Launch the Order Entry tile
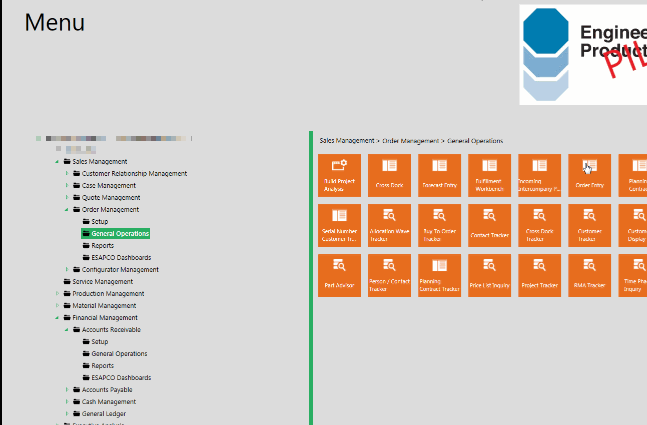This screenshot has width=647, height=425. tap(589, 175)
